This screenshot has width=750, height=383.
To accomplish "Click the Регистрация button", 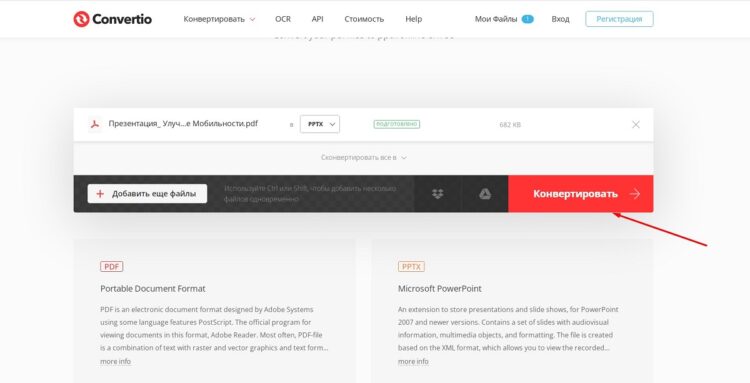I will [x=619, y=19].
